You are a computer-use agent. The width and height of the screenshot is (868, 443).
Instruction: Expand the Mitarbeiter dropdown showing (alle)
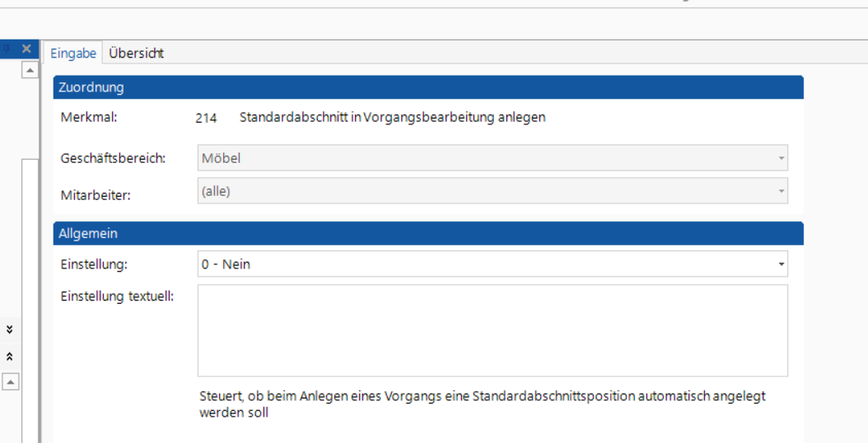pos(492,191)
